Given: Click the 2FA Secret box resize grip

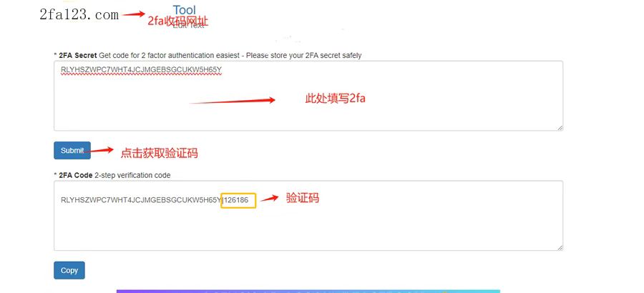Looking at the screenshot, I should [560, 128].
